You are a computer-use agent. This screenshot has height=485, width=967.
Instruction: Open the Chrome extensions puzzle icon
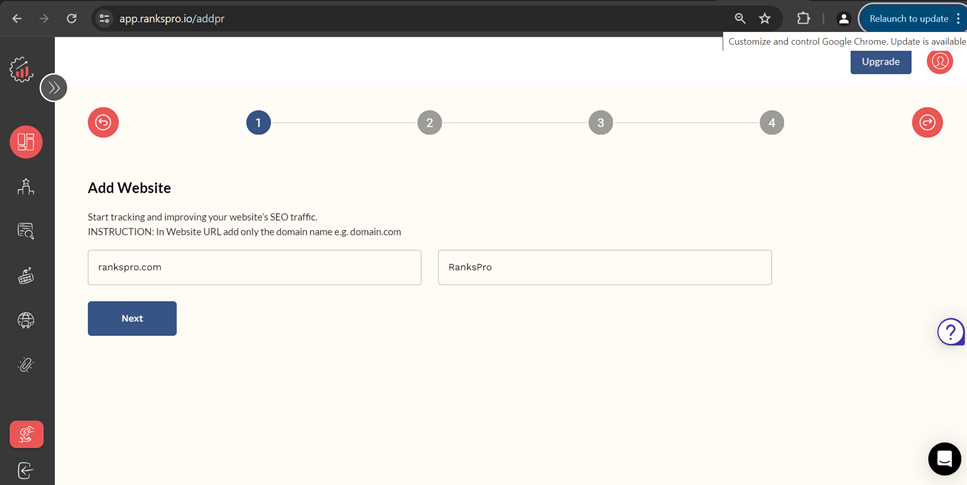coord(803,19)
